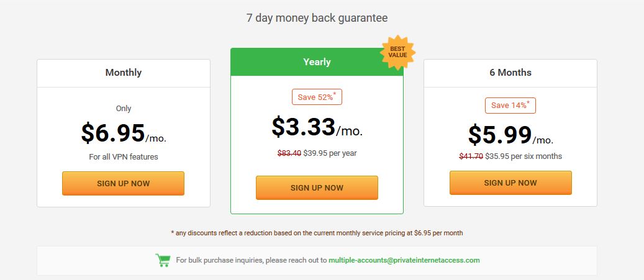Click the discount footnote about monthly pricing
Viewport: 644px width, 280px height.
tap(317, 233)
